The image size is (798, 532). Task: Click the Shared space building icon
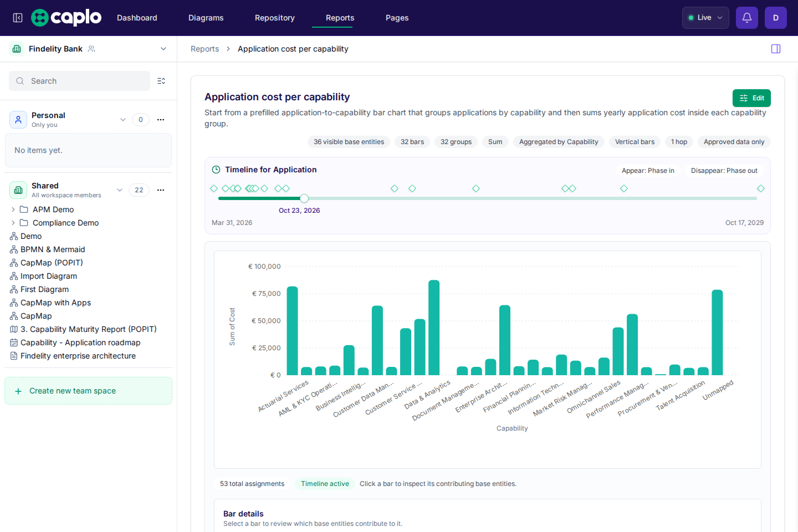click(x=18, y=190)
